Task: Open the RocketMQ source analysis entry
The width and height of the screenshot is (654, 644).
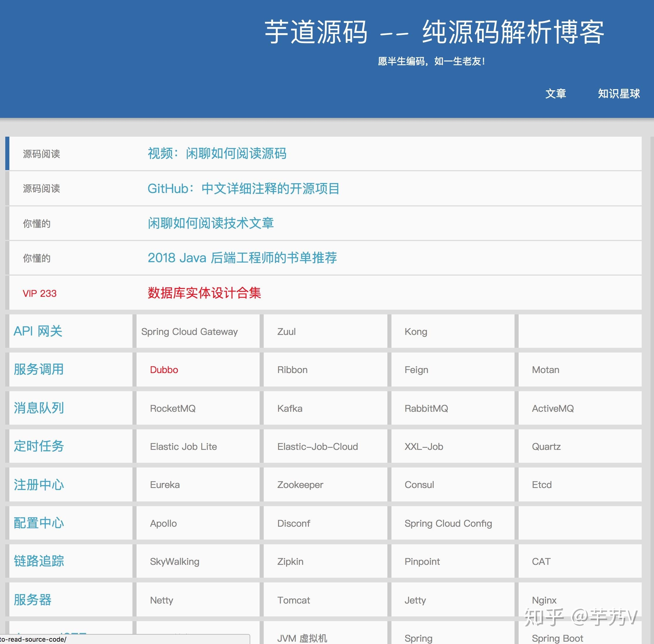Action: [x=173, y=408]
